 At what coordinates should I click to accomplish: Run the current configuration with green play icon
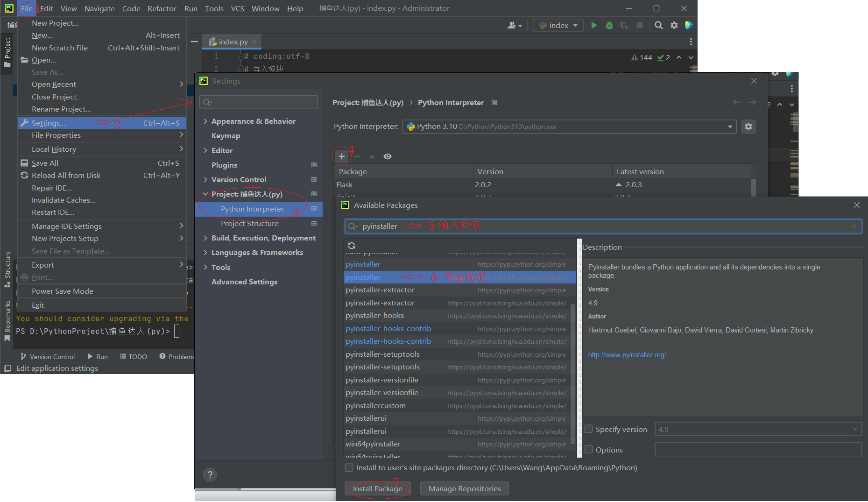point(594,25)
